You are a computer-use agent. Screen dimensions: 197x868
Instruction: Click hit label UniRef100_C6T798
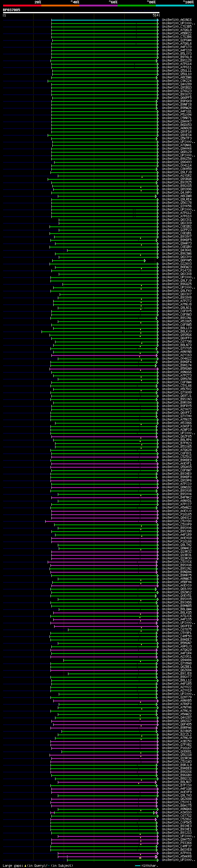[176, 342]
